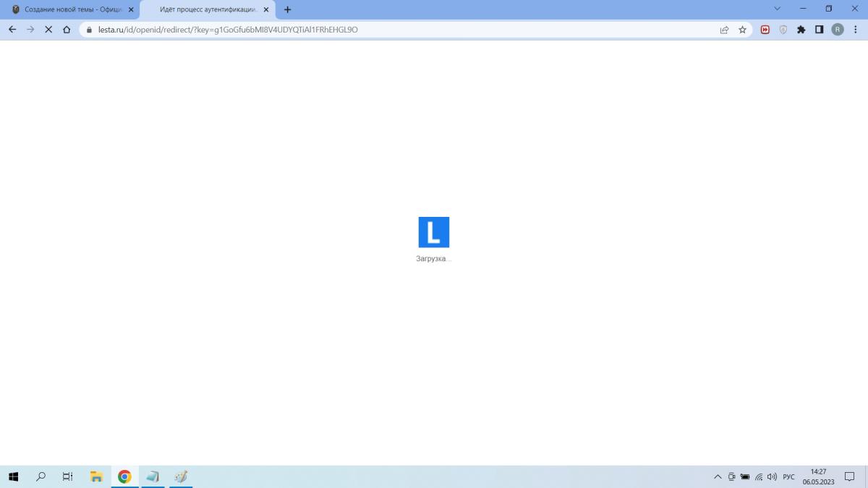The height and width of the screenshot is (488, 868).
Task: Open the Chrome three-dot menu
Action: point(856,30)
